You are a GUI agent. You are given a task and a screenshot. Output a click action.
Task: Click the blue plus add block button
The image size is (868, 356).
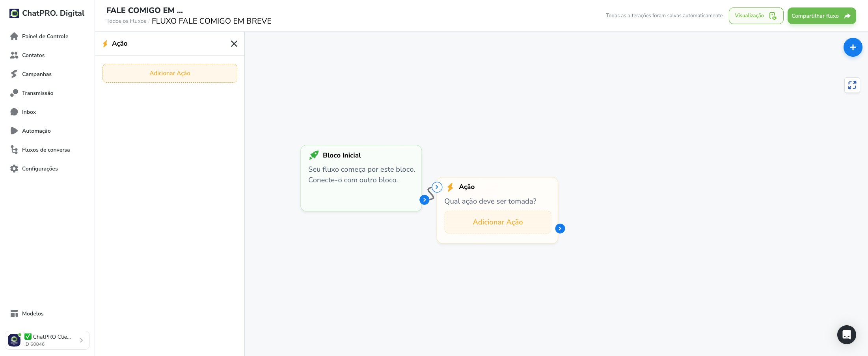tap(853, 47)
